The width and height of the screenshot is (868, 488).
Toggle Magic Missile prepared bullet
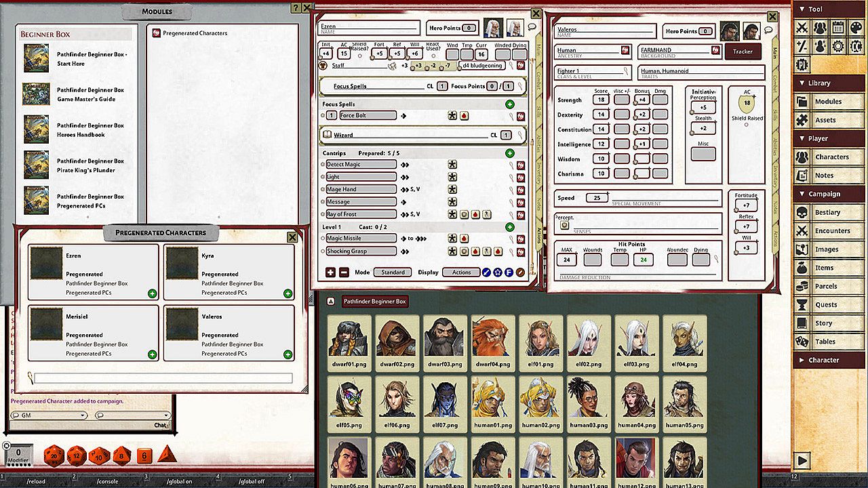323,239
